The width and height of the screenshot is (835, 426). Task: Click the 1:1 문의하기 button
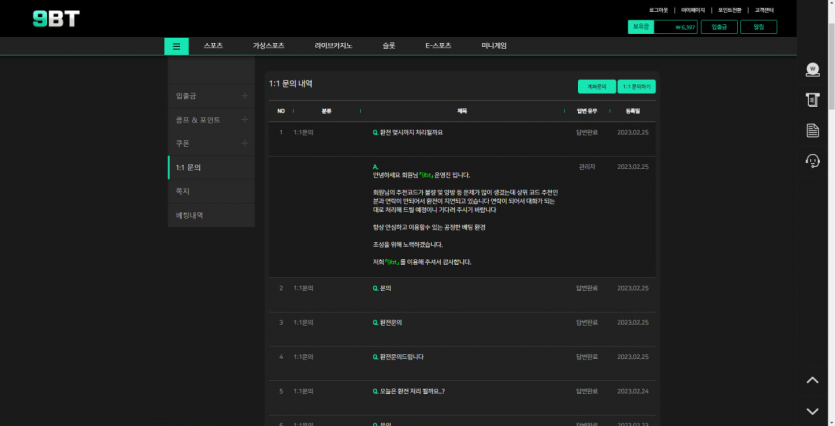coord(636,87)
